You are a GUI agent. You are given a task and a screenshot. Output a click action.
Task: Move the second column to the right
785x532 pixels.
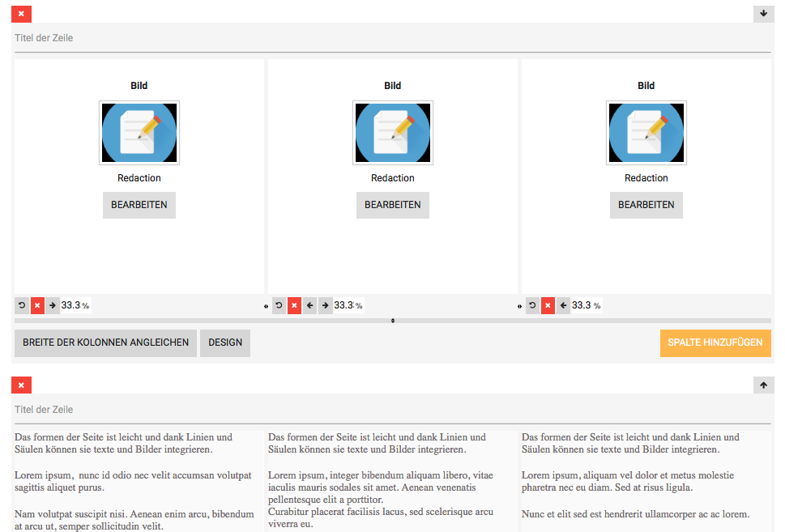click(325, 305)
